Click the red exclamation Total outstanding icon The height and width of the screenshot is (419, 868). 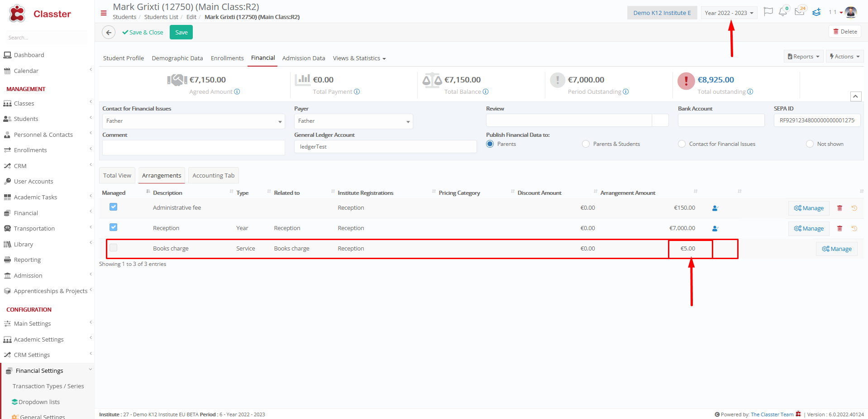click(x=686, y=81)
